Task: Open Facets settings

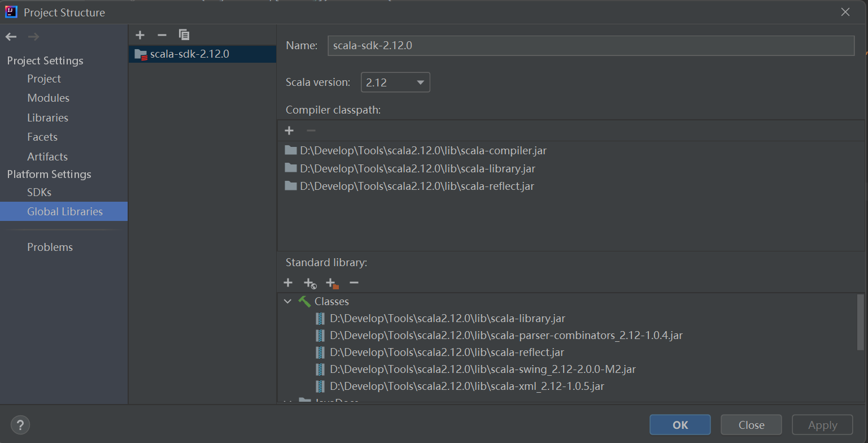Action: coord(42,137)
